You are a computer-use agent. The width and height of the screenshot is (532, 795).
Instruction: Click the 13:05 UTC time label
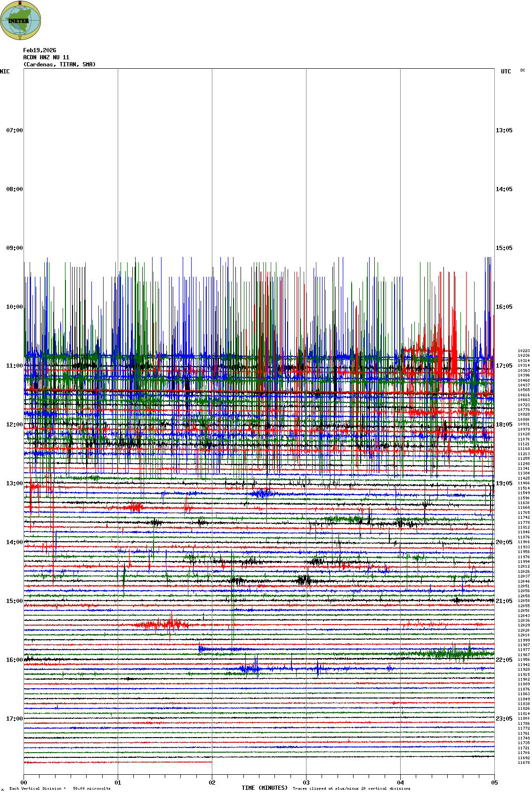click(x=504, y=130)
